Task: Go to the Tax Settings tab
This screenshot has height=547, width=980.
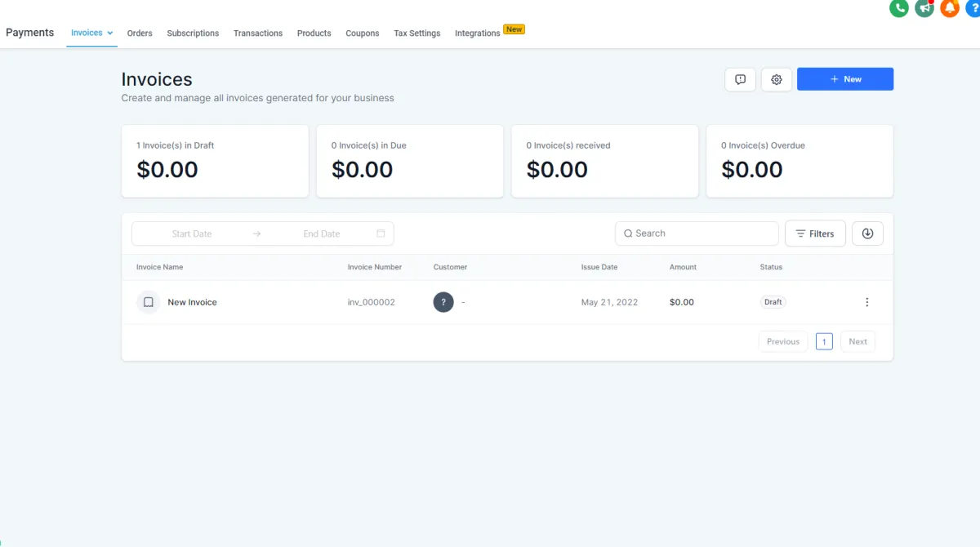Action: (x=417, y=33)
